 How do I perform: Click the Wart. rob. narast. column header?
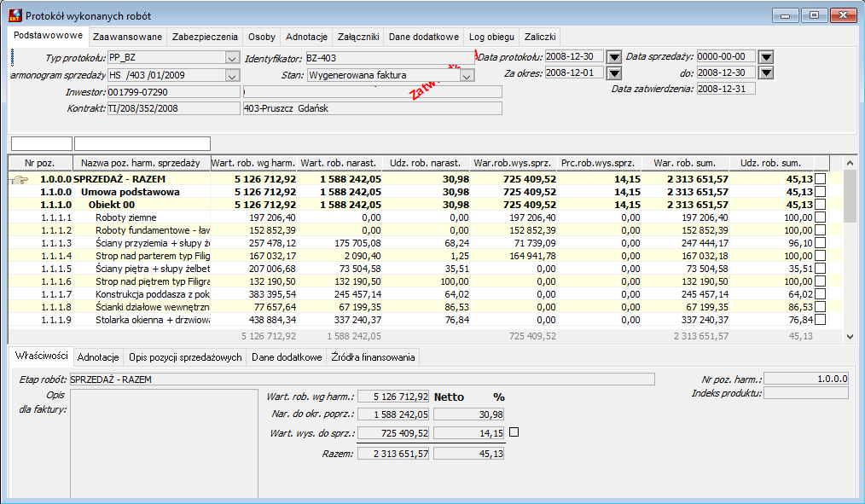point(338,163)
